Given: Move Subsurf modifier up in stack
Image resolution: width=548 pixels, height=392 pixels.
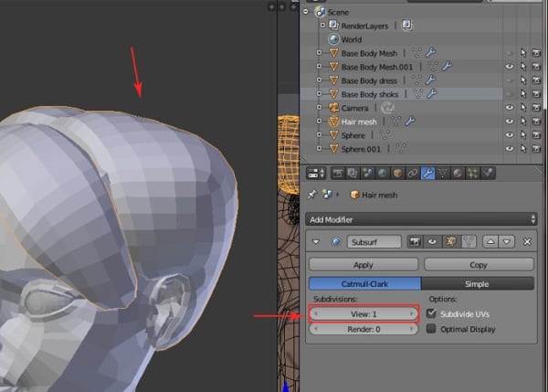Looking at the screenshot, I should 490,241.
